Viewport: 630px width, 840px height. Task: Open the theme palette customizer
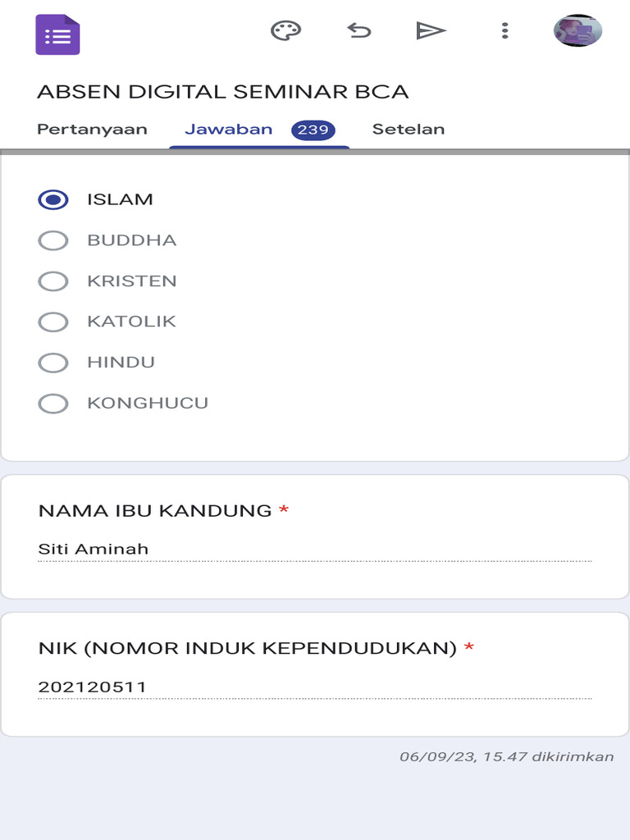pos(285,31)
